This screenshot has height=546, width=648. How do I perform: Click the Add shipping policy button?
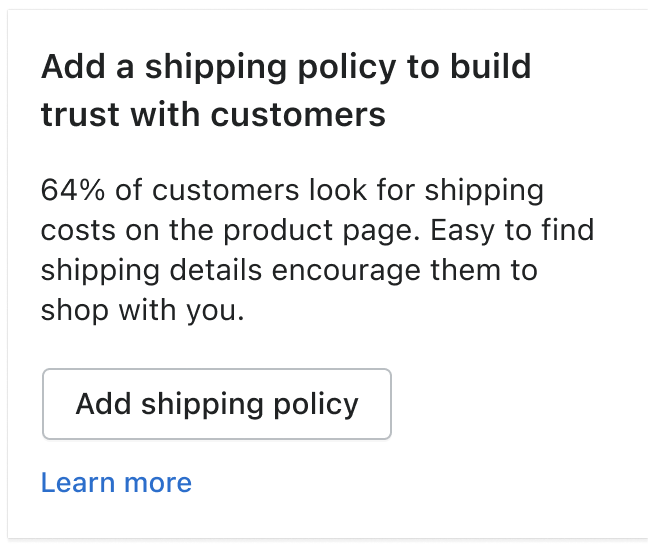(217, 404)
